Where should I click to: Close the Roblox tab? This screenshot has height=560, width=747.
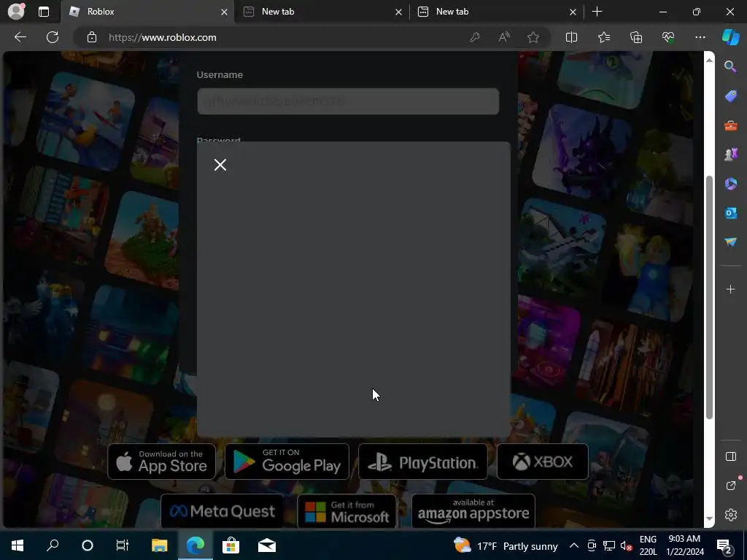(224, 12)
